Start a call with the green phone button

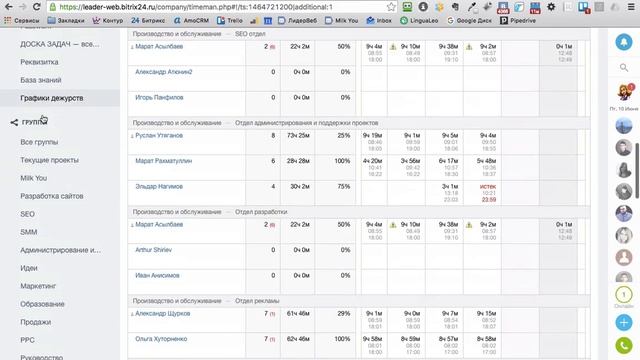(624, 346)
